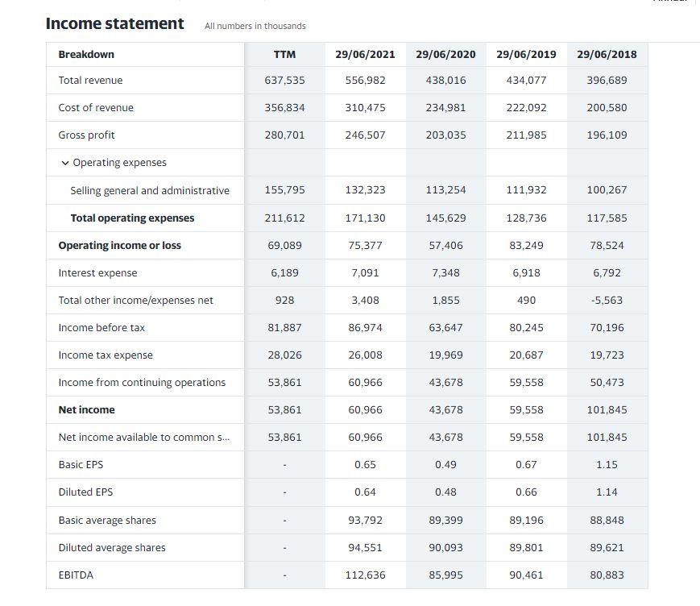The image size is (700, 606).
Task: Select the 29/06/2020 column header
Action: pos(445,54)
